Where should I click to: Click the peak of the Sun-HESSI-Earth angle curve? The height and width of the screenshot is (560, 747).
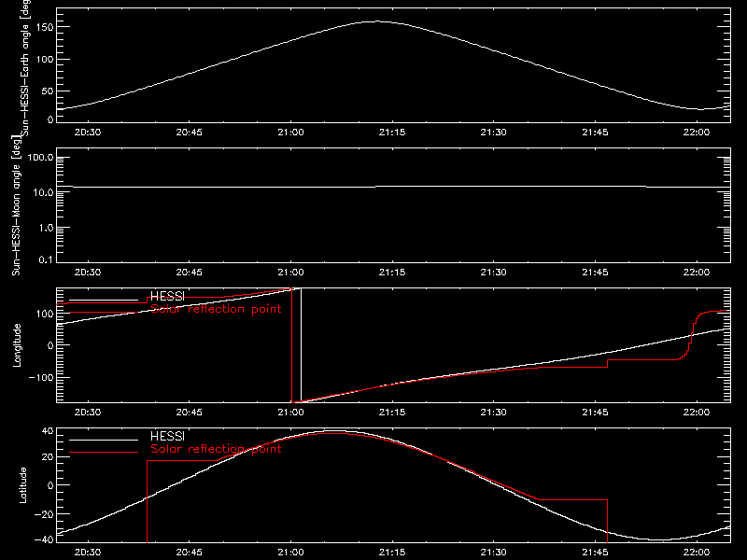tap(377, 21)
